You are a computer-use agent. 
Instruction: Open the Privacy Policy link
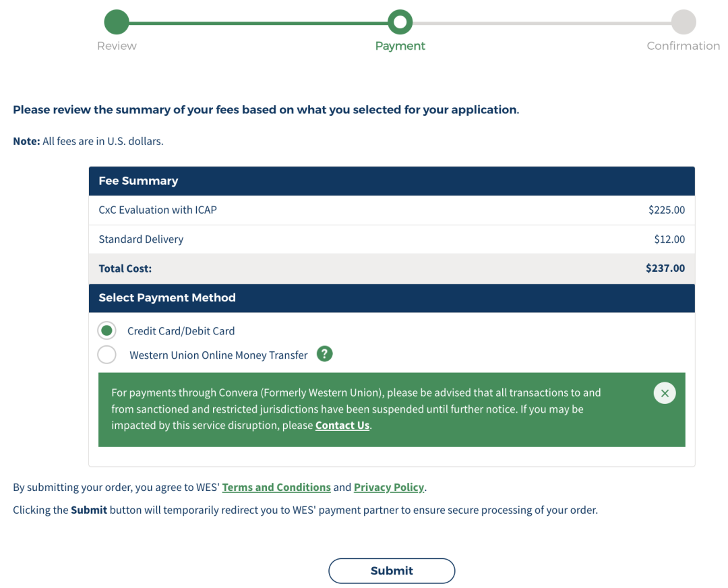coord(389,488)
